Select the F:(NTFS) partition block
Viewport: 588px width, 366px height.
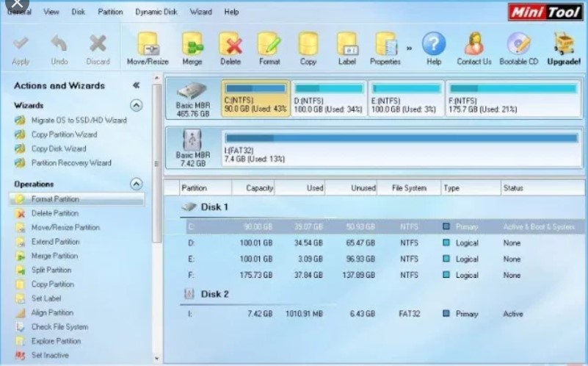513,98
